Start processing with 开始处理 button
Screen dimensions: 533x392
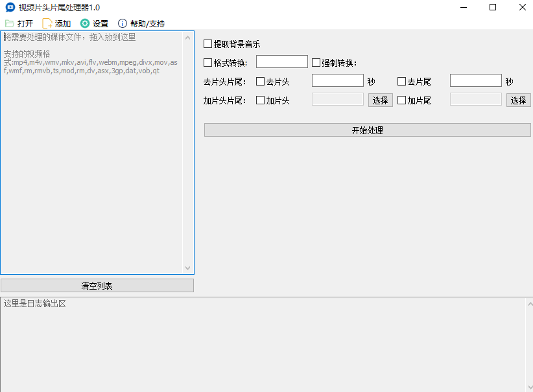[368, 130]
